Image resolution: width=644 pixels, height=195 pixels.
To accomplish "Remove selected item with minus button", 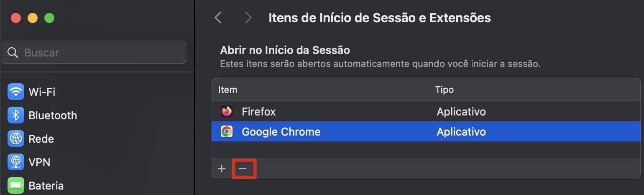I will pyautogui.click(x=243, y=169).
